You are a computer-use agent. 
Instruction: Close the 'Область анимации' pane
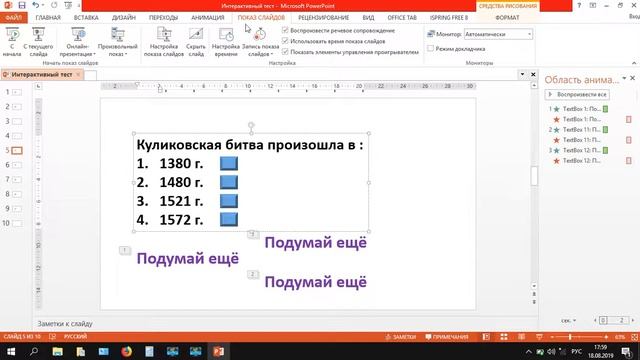click(633, 78)
